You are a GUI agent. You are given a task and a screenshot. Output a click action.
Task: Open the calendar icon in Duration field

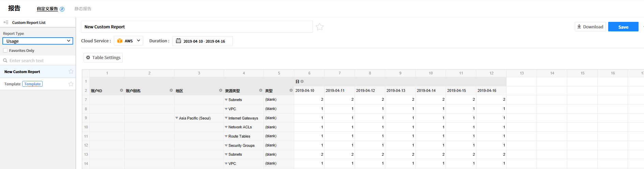(x=178, y=41)
